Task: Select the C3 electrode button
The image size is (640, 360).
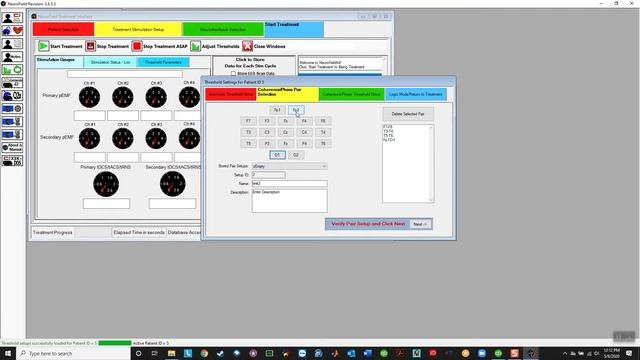Action: [x=267, y=132]
